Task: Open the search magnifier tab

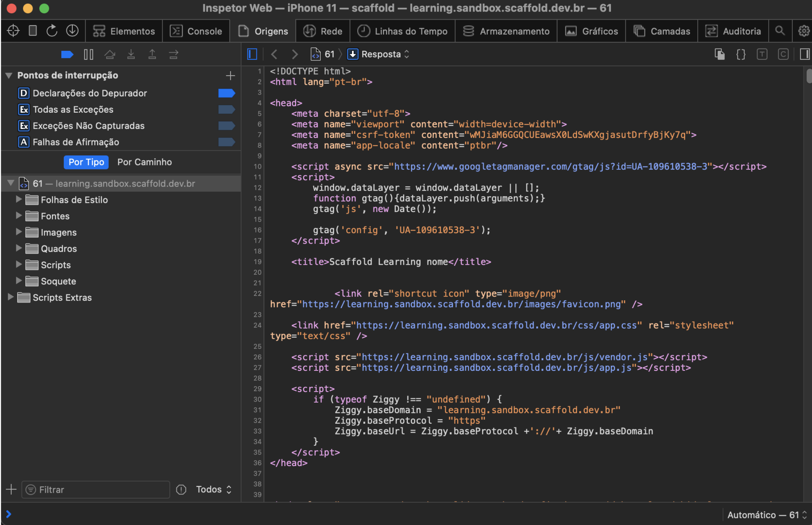Action: 780,31
